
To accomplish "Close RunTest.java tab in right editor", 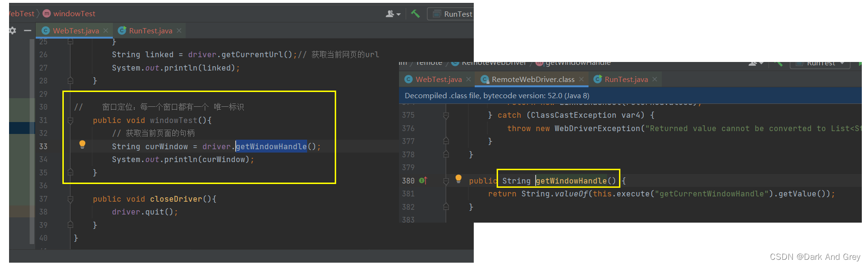I will point(655,79).
